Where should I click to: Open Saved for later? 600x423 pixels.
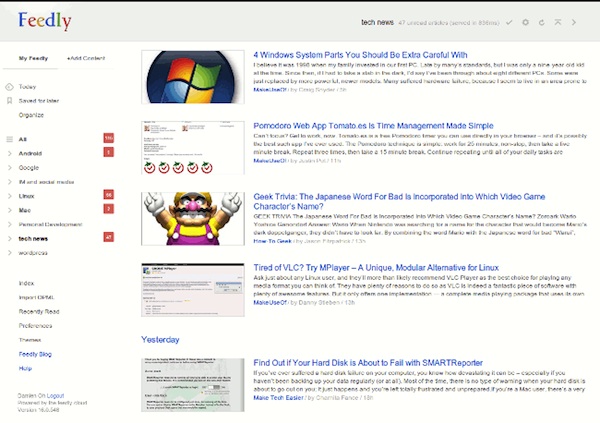(39, 101)
